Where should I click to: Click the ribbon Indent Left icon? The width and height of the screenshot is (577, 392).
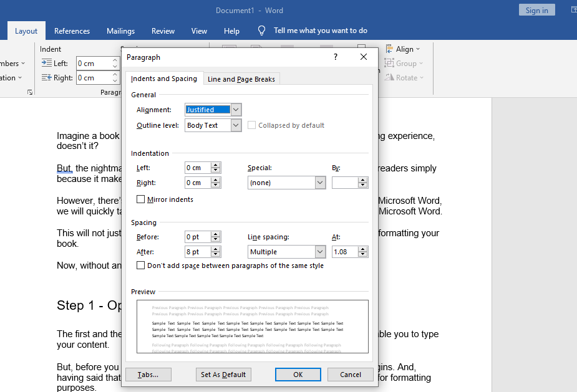pos(47,63)
